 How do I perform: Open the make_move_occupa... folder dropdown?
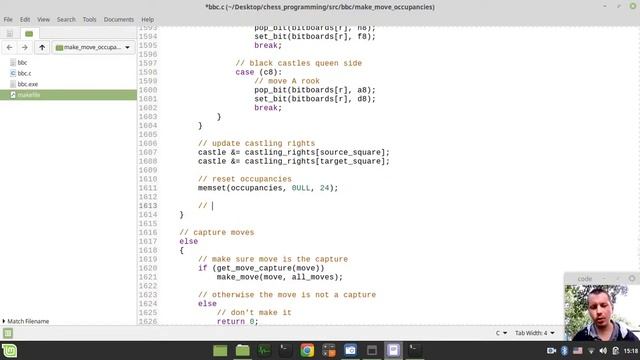[x=93, y=47]
